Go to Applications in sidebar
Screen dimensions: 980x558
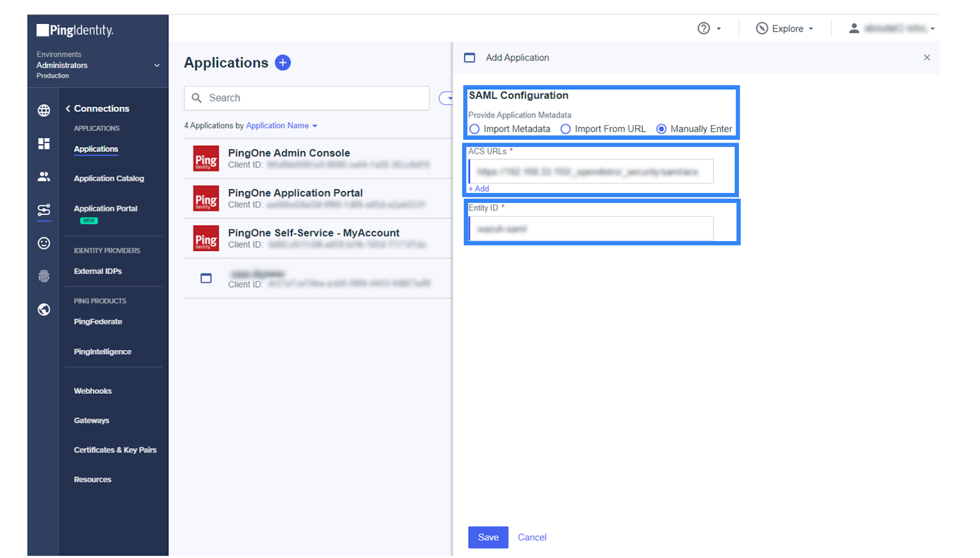(96, 149)
